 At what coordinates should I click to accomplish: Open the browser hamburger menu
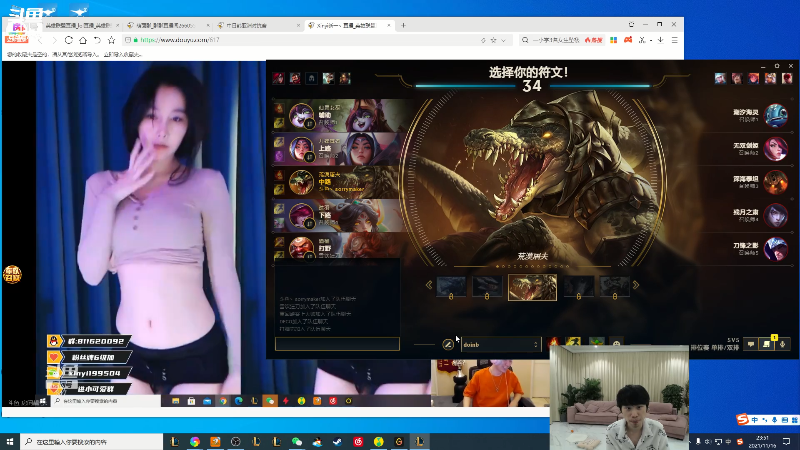674,40
